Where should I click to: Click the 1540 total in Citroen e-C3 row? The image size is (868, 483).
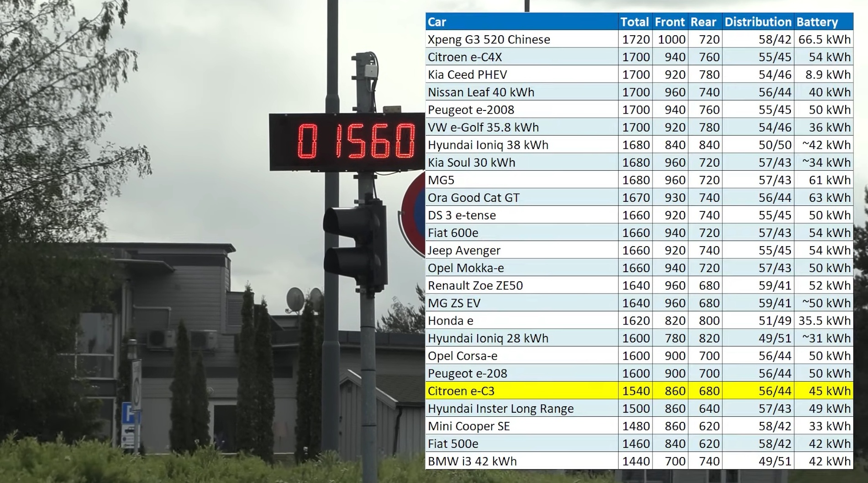pyautogui.click(x=636, y=391)
